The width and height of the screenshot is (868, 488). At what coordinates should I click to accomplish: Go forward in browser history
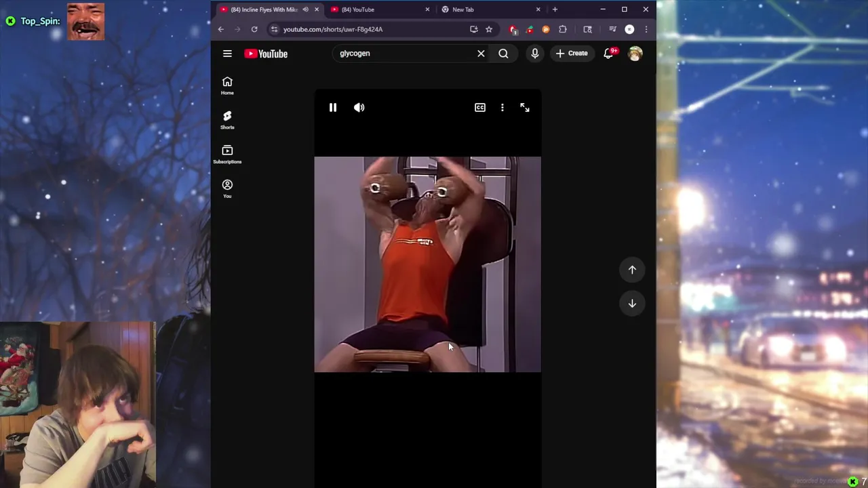click(237, 29)
